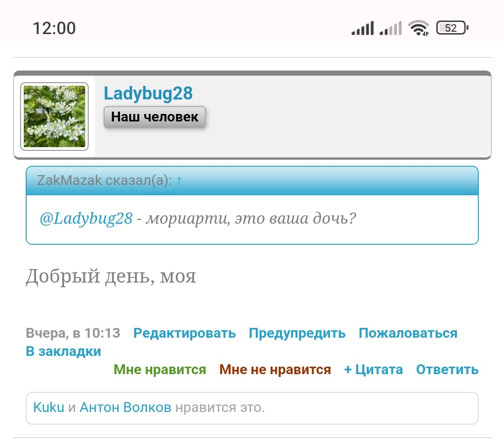This screenshot has height=440, width=504.
Task: Open Ladybug28's avatar image
Action: 54,116
